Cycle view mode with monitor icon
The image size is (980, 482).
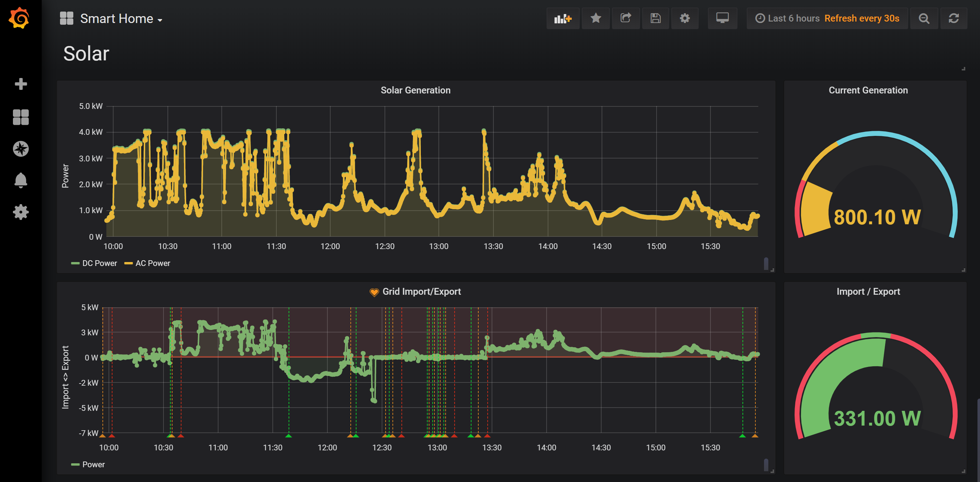point(722,18)
